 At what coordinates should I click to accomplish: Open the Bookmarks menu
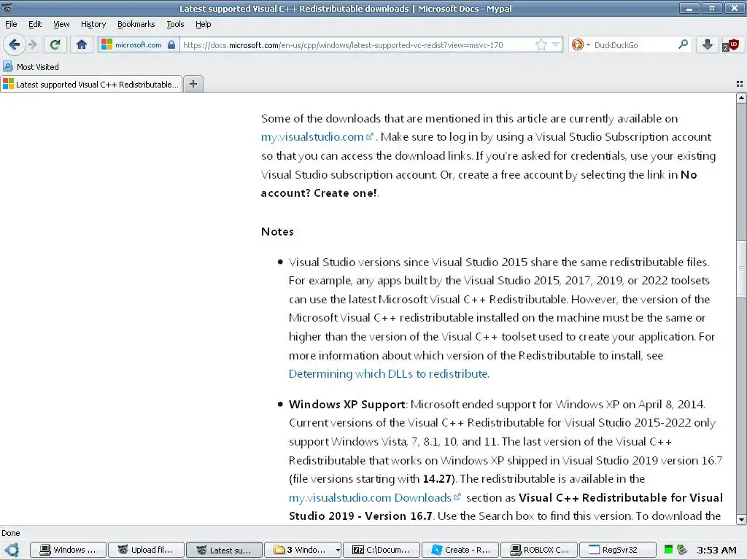(136, 24)
